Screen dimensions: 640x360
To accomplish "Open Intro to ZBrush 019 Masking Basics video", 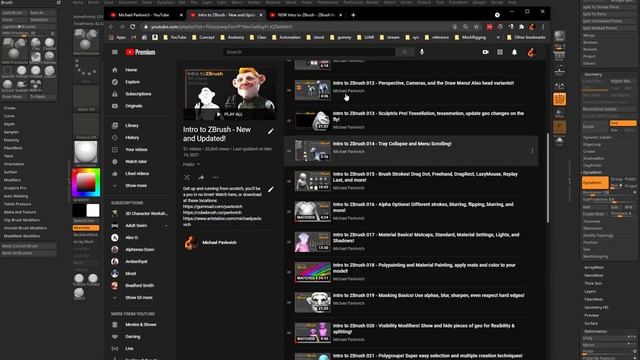I will pyautogui.click(x=429, y=296).
